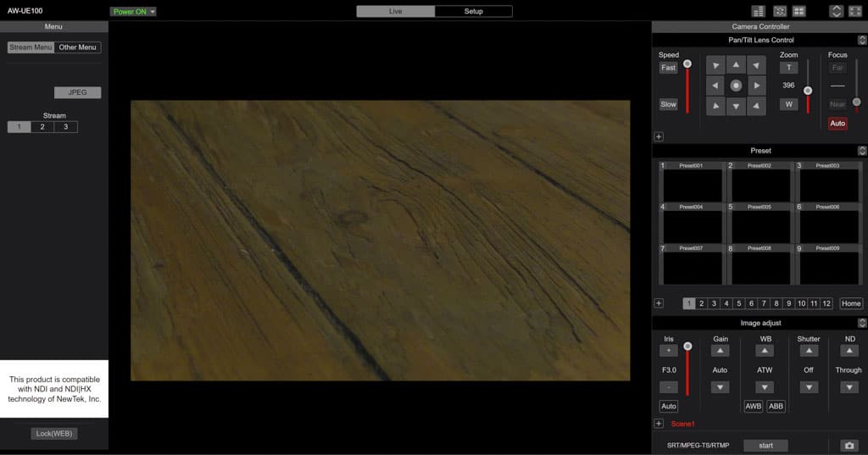Image resolution: width=868 pixels, height=455 pixels.
Task: Click the full screen display icon
Action: (854, 11)
